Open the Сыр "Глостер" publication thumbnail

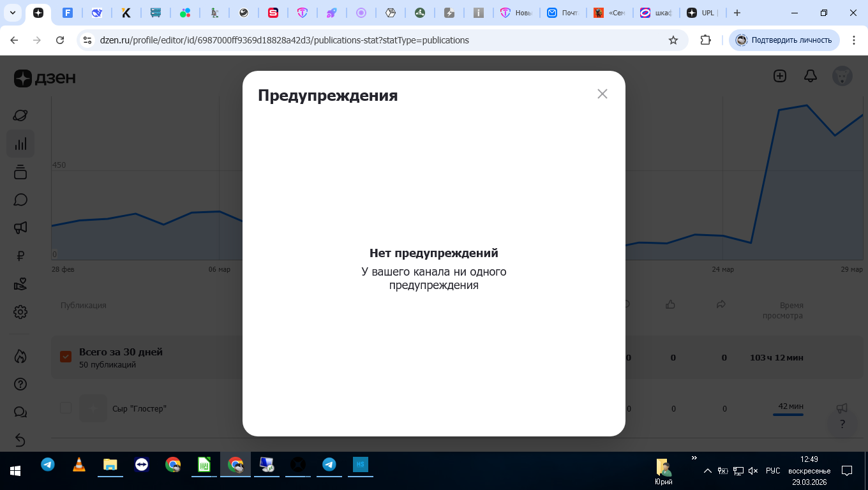click(93, 408)
